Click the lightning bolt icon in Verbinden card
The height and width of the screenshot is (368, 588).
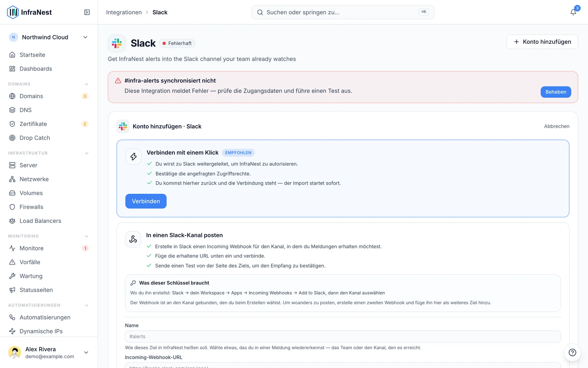(x=133, y=157)
